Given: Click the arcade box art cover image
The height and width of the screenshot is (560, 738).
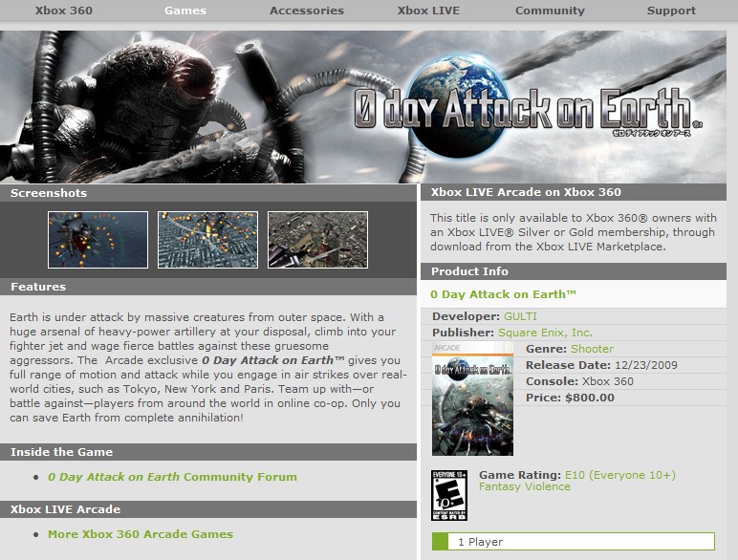Looking at the screenshot, I should pyautogui.click(x=472, y=399).
